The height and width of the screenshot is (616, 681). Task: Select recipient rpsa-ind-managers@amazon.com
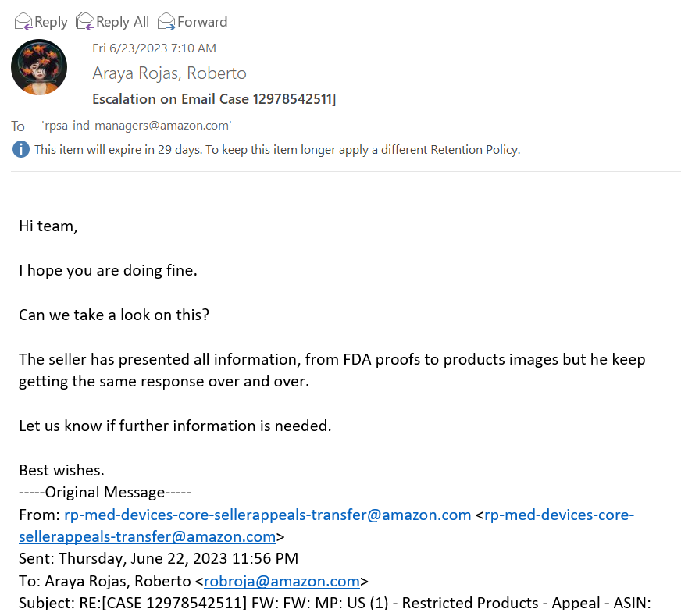(x=137, y=126)
